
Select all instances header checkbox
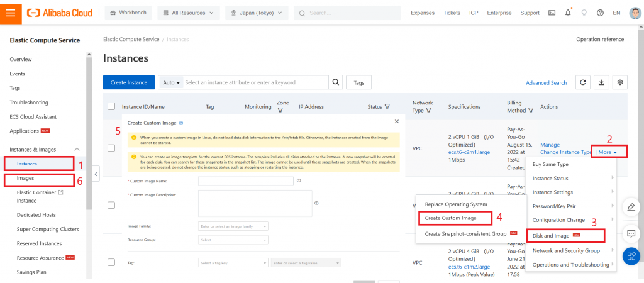(x=111, y=106)
